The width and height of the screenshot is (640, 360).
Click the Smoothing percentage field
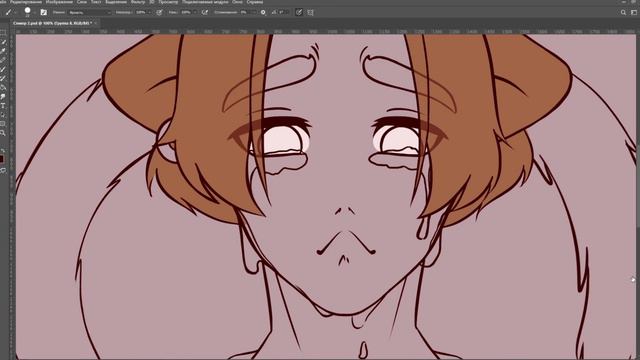point(245,13)
